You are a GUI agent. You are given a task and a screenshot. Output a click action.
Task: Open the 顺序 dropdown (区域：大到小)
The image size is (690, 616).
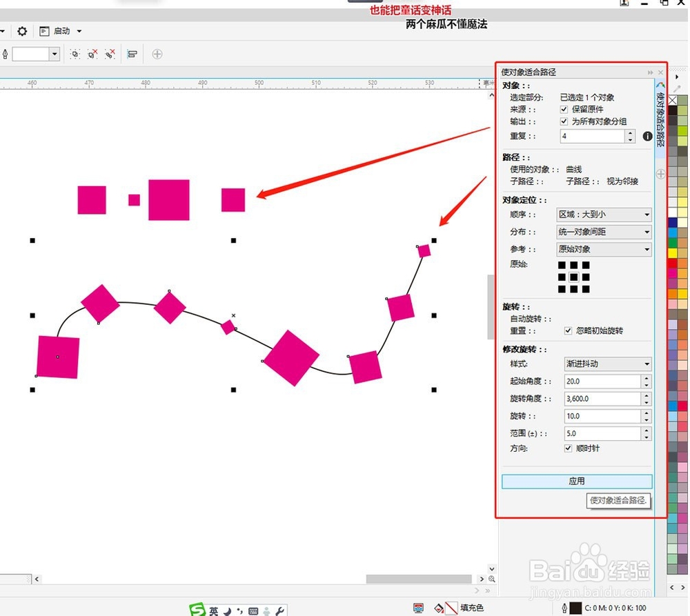pyautogui.click(x=604, y=215)
